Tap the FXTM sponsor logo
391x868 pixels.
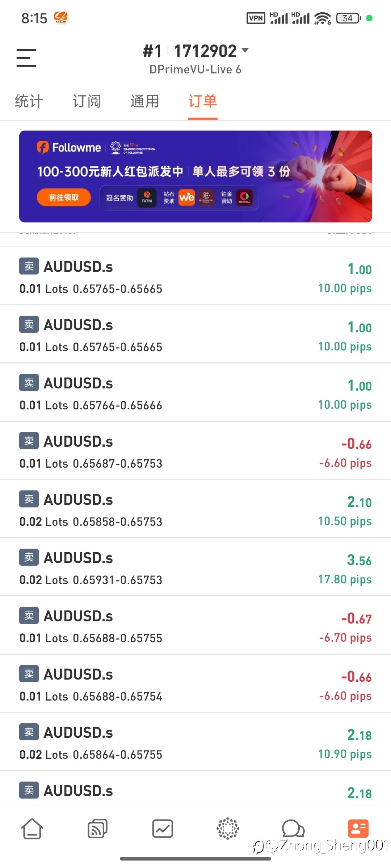pos(147,197)
